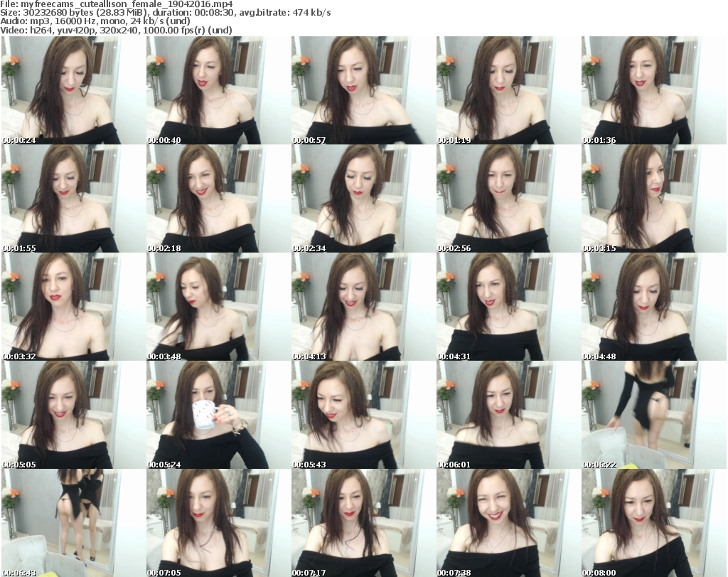Image resolution: width=728 pixels, height=577 pixels.
Task: Click the Audio mp3 info line
Action: 95,21
